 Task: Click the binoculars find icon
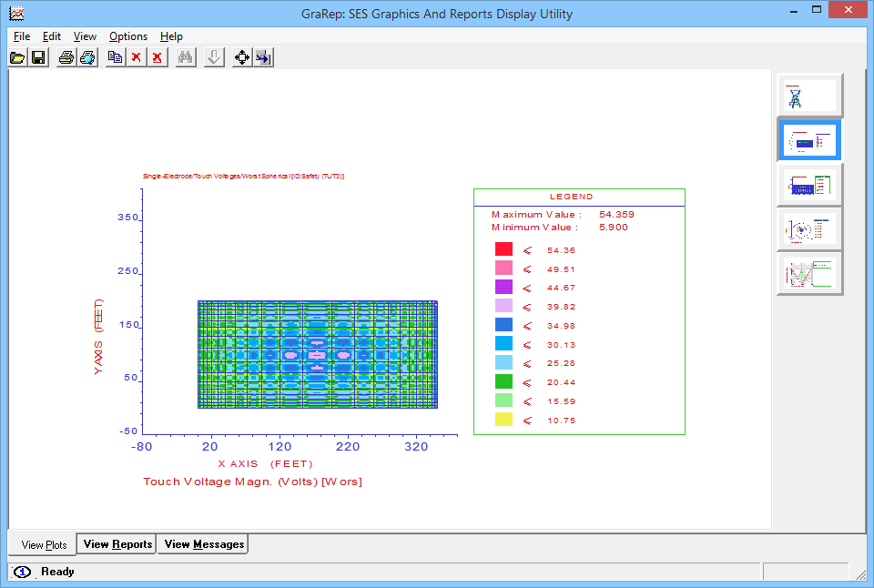[x=186, y=57]
